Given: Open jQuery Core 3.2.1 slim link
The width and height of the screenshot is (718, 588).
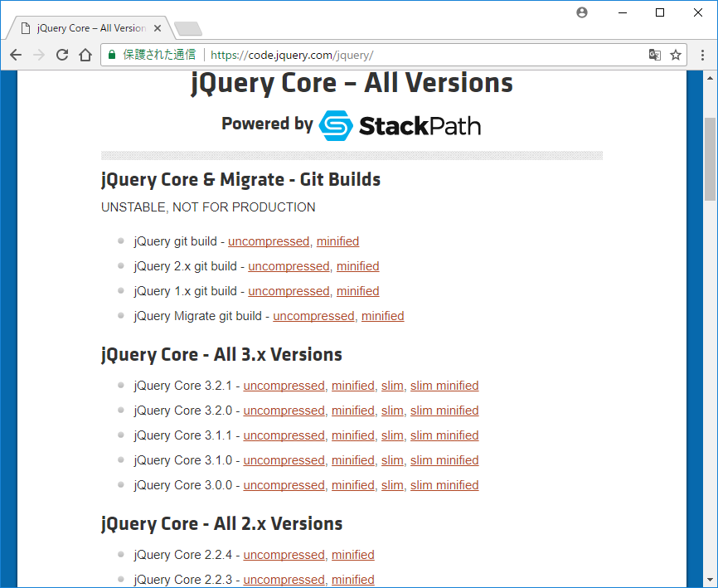Looking at the screenshot, I should tap(392, 386).
